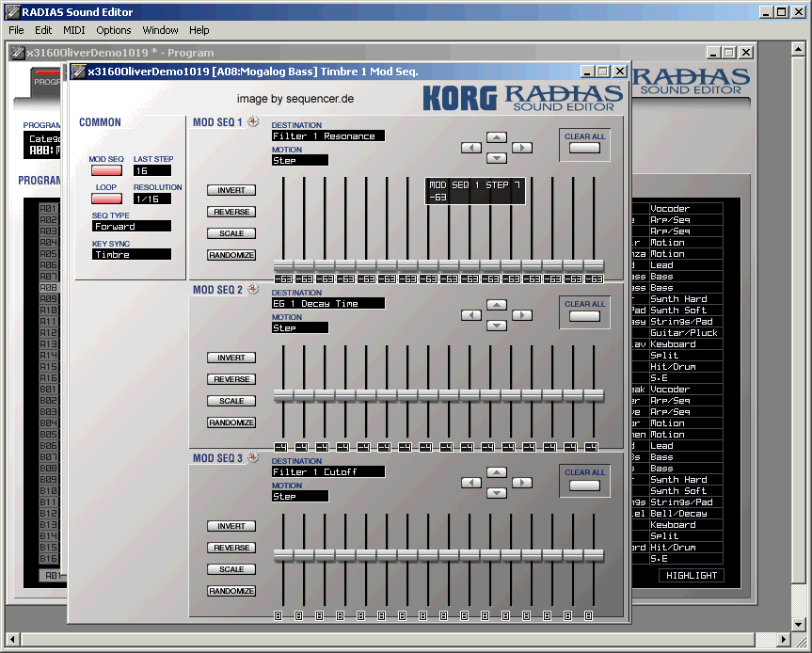Shift Mod Seq 2 steps right arrow
This screenshot has height=653, width=812.
(522, 315)
